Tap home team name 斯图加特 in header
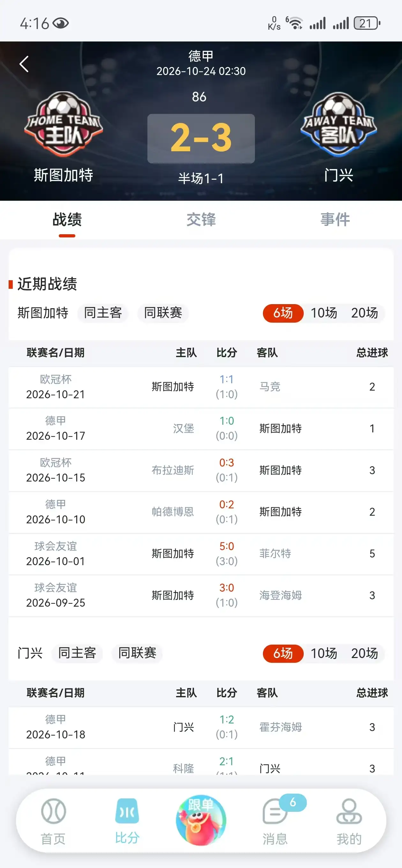This screenshot has height=868, width=402. [x=63, y=176]
